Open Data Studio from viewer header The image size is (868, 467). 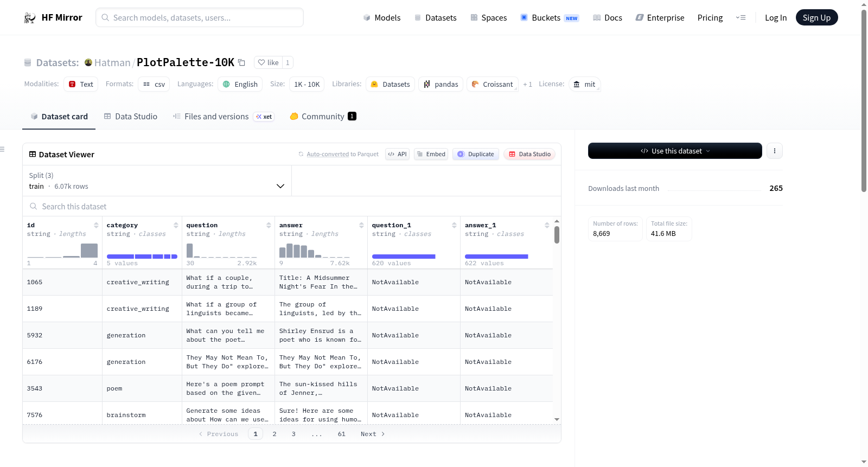(x=529, y=154)
